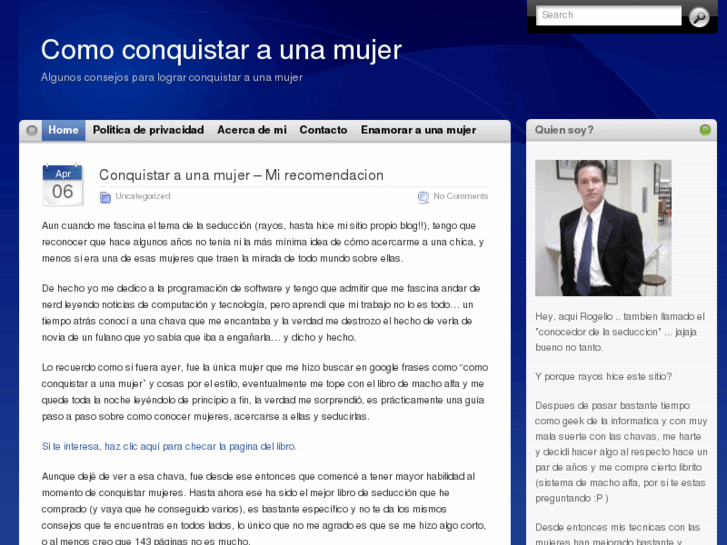Click the green round icon in Quien soy header
This screenshot has width=727, height=545.
pyautogui.click(x=705, y=130)
